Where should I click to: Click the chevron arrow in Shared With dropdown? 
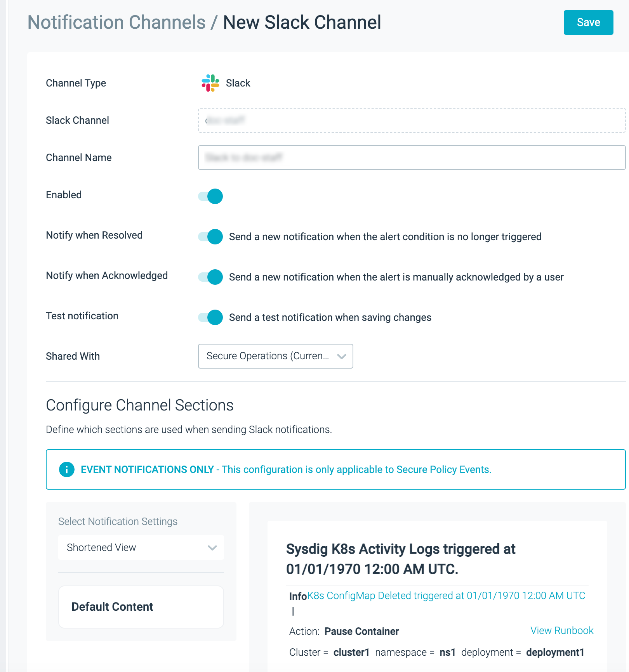(342, 356)
